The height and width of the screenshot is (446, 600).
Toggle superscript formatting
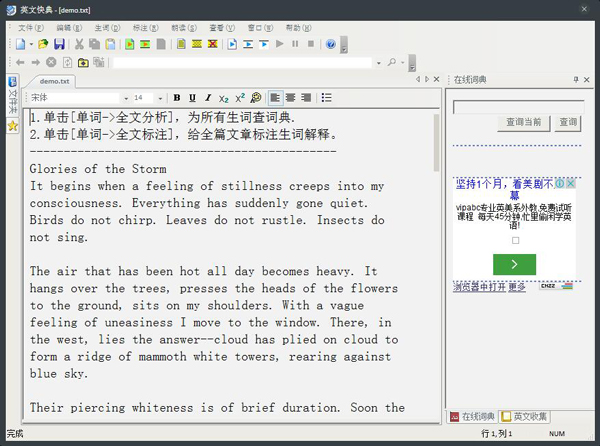[x=240, y=98]
